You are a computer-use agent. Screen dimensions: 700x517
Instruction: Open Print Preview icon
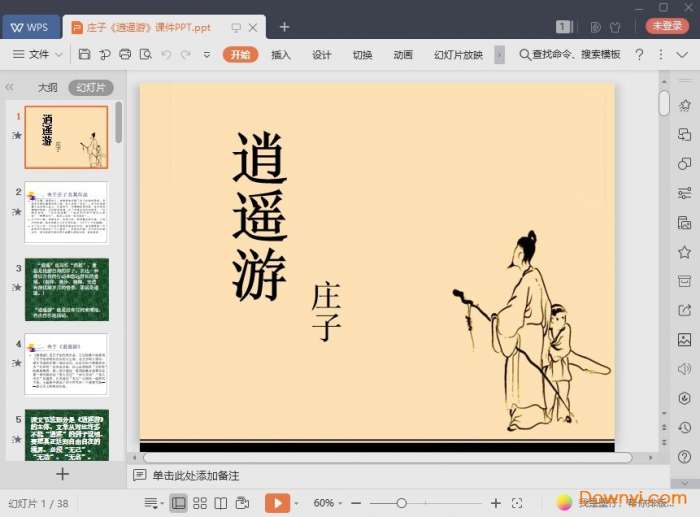coord(146,54)
